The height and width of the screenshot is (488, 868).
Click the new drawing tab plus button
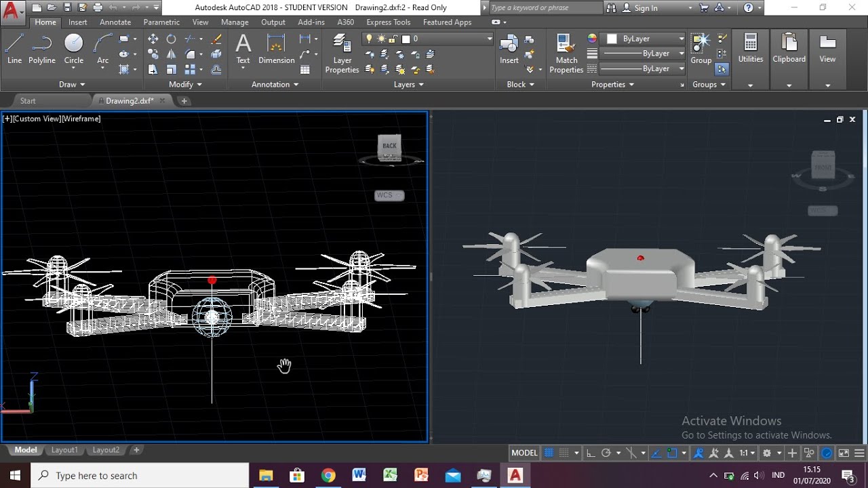point(184,100)
